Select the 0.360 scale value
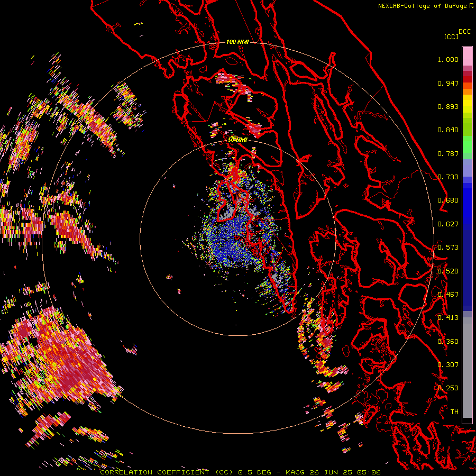 tap(448, 342)
